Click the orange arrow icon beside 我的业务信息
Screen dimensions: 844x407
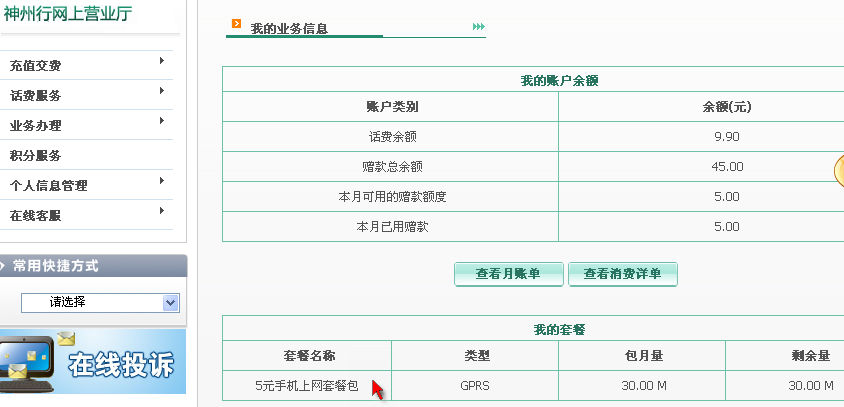pos(236,23)
